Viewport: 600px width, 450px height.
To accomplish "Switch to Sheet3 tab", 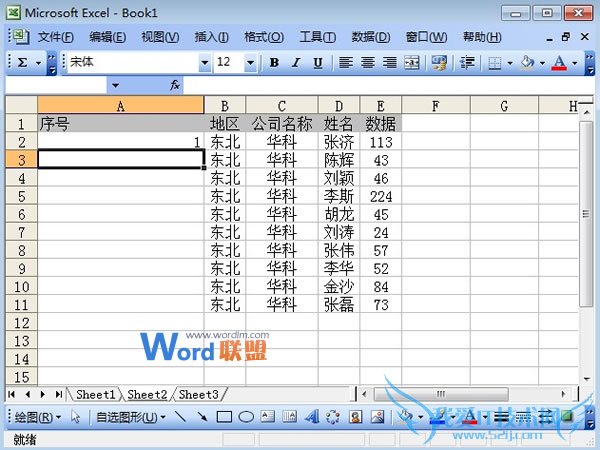I will 199,394.
